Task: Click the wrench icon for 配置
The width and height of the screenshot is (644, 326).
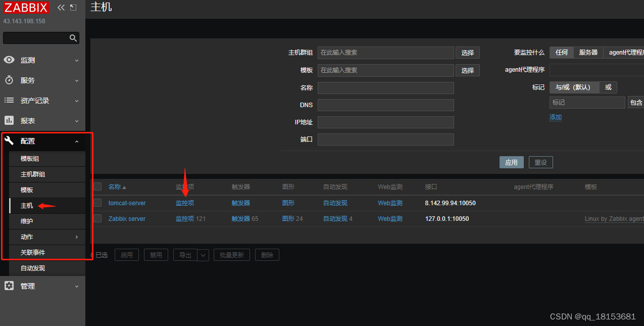Action: [9, 141]
